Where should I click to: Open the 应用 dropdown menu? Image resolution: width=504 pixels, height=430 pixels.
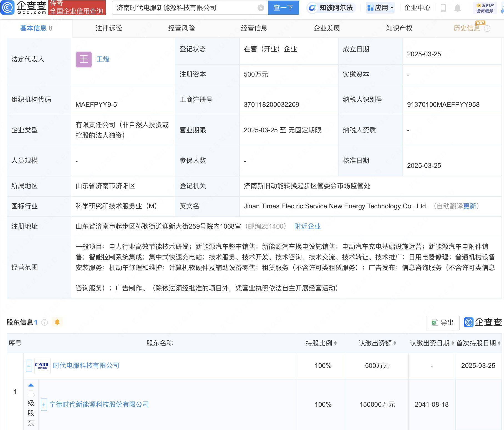click(380, 8)
